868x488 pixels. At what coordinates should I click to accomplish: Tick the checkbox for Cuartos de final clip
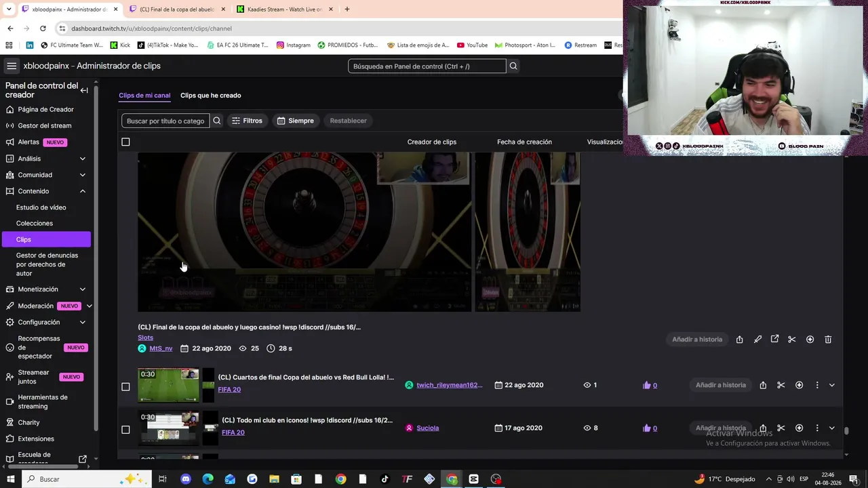pyautogui.click(x=125, y=386)
